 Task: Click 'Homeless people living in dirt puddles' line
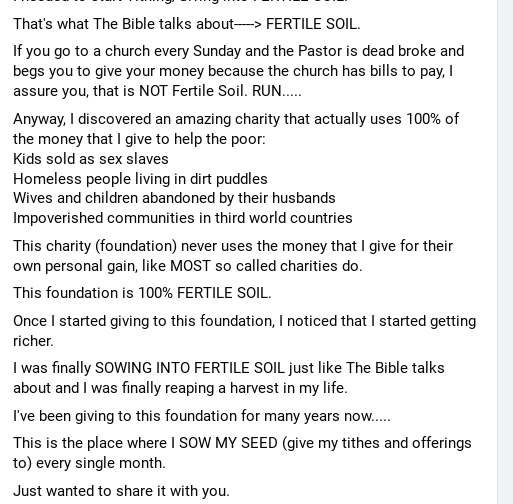click(x=140, y=179)
